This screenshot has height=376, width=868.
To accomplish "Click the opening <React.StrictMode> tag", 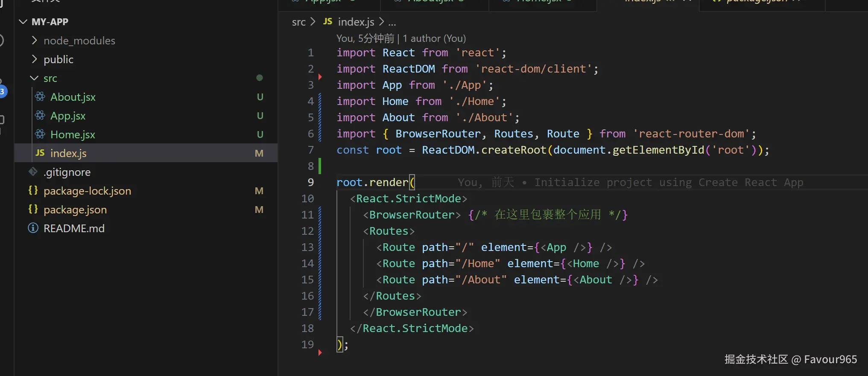I will click(409, 198).
